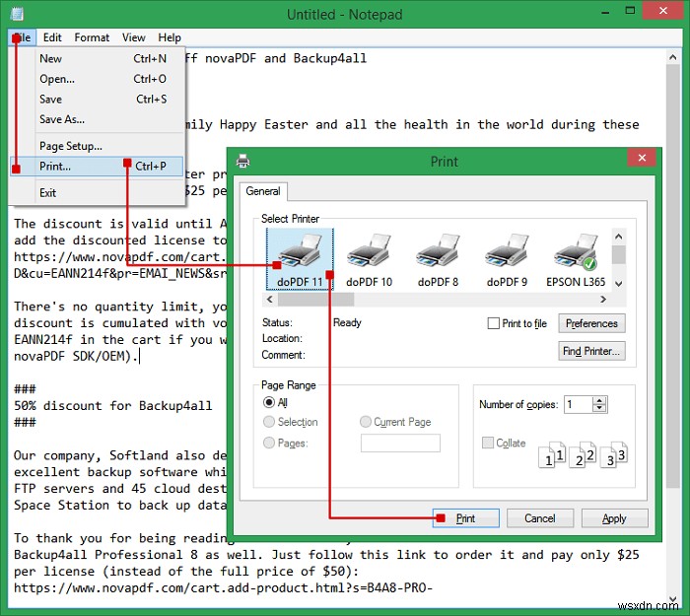
Task: Select the doPDF 9 printer icon
Action: [507, 258]
